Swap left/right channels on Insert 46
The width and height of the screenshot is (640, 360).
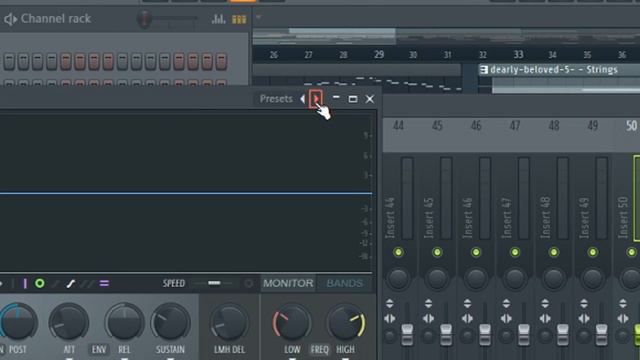tap(467, 319)
